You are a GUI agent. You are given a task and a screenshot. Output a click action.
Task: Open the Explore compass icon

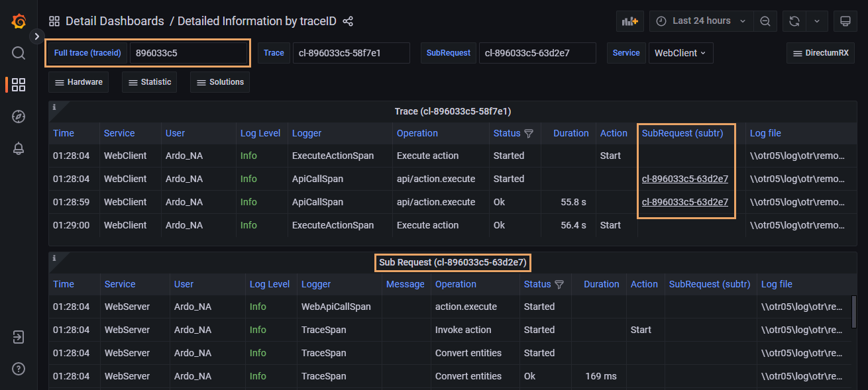[x=19, y=117]
